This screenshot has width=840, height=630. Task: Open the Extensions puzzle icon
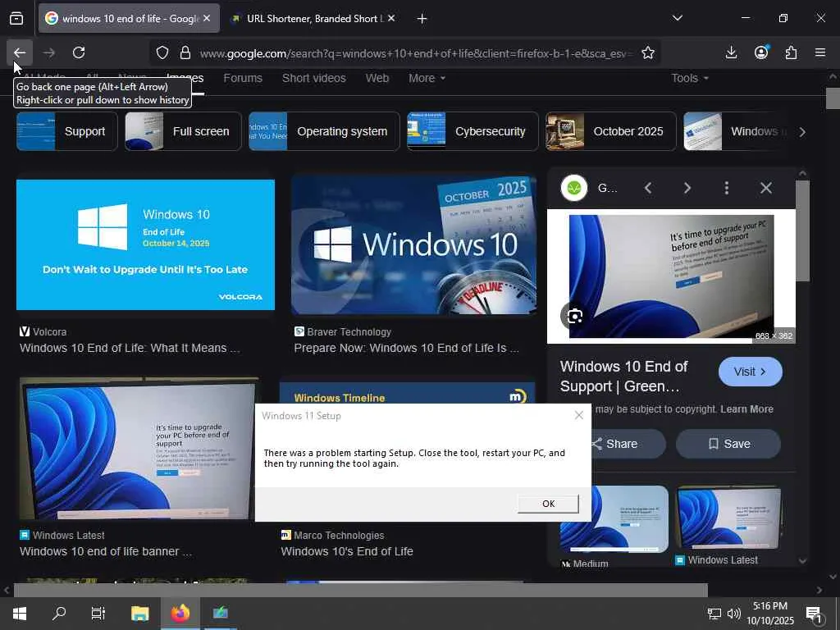click(791, 52)
